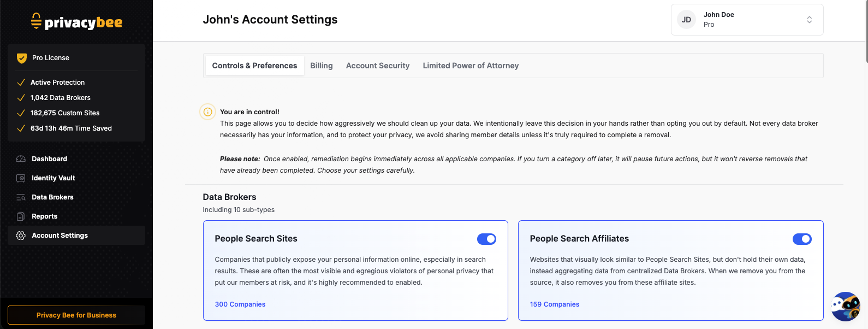
Task: Click 1,042 Data Brokers text
Action: click(61, 98)
